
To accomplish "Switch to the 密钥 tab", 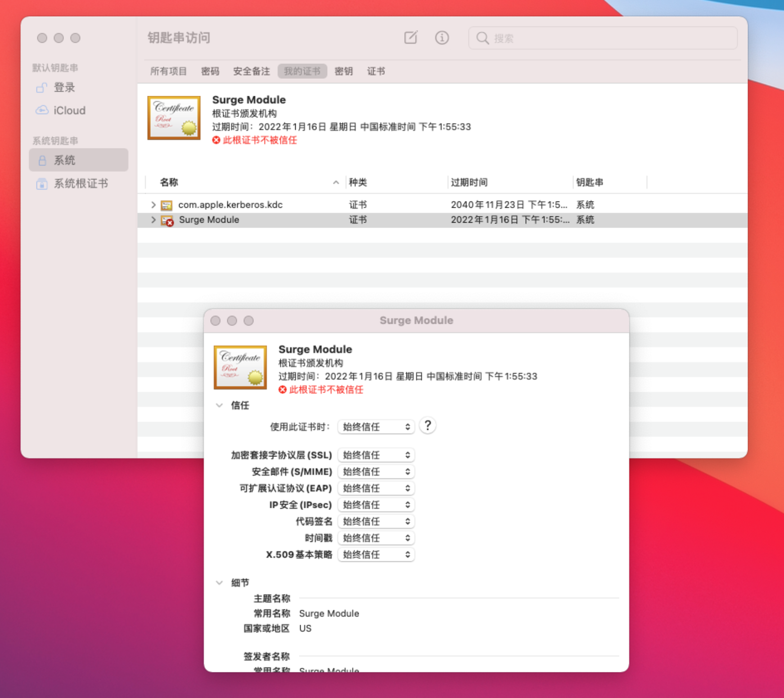I will coord(344,72).
